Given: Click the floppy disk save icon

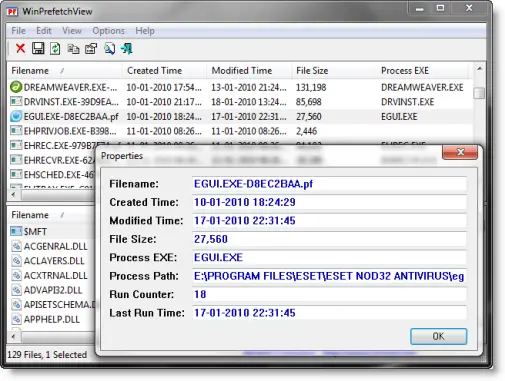Looking at the screenshot, I should click(x=38, y=48).
